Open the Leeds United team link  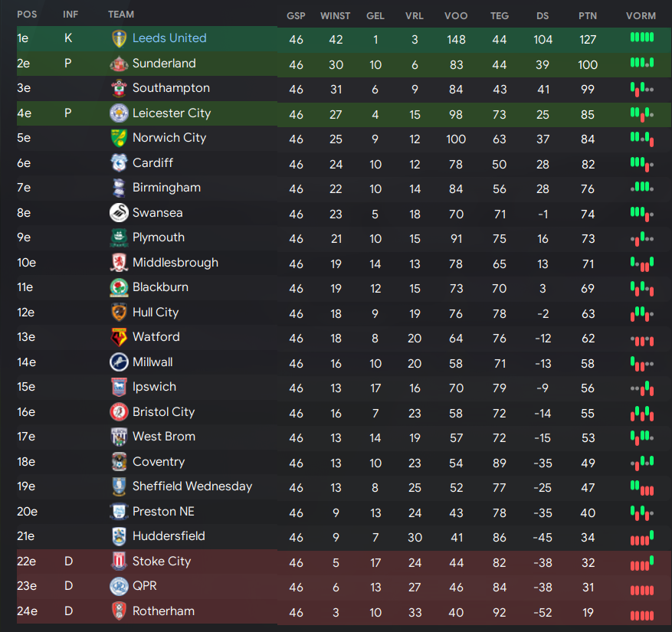(169, 38)
